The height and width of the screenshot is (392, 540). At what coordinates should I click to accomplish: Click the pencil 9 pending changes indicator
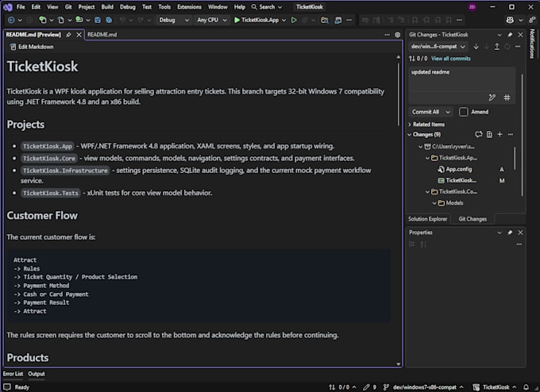pos(370,387)
